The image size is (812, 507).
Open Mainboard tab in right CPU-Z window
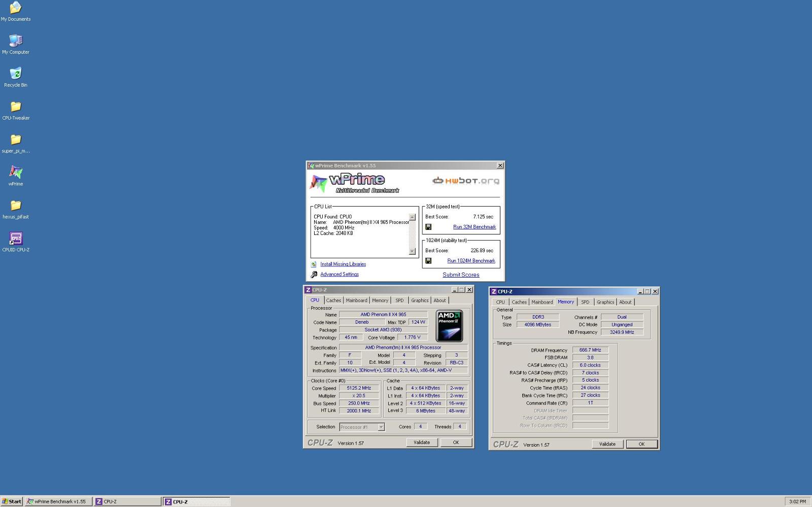pyautogui.click(x=542, y=302)
